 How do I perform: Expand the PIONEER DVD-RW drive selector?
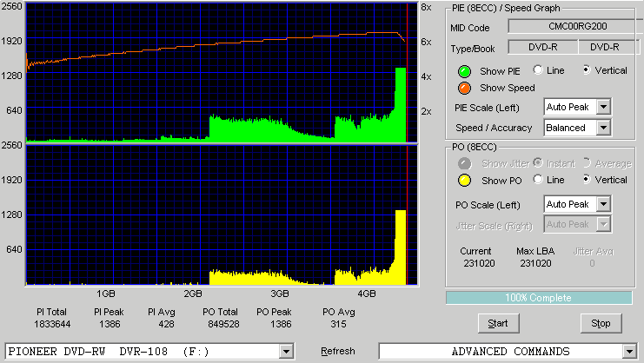[x=286, y=352]
